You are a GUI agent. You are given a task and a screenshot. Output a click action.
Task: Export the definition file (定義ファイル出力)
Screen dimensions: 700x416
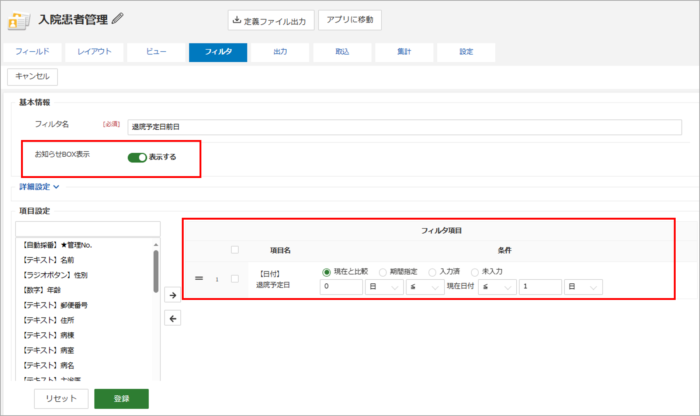(x=271, y=21)
